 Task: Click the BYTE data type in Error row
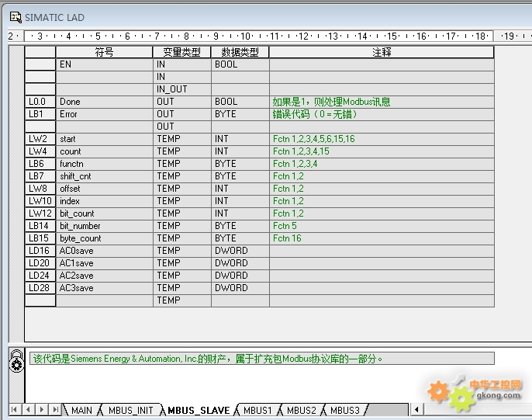click(x=240, y=114)
